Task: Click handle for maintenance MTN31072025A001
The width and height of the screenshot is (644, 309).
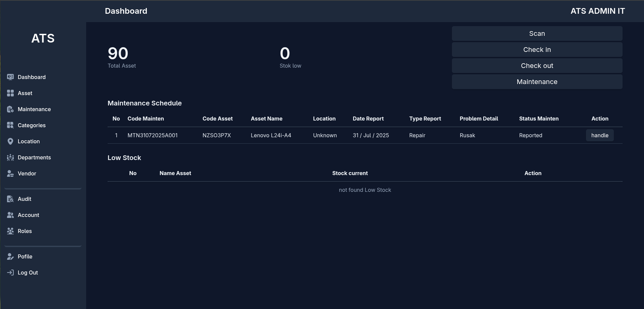Action: pyautogui.click(x=600, y=135)
